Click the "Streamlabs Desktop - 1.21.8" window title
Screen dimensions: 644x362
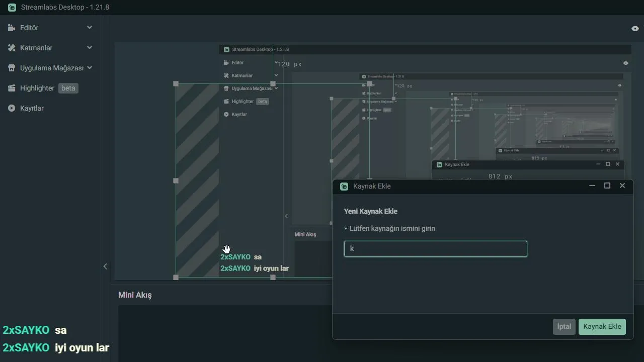tap(65, 8)
